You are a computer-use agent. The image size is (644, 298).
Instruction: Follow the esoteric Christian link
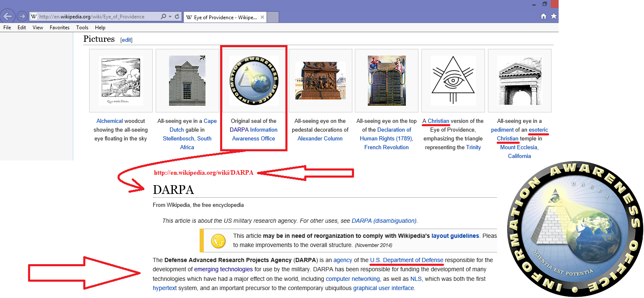pyautogui.click(x=523, y=134)
